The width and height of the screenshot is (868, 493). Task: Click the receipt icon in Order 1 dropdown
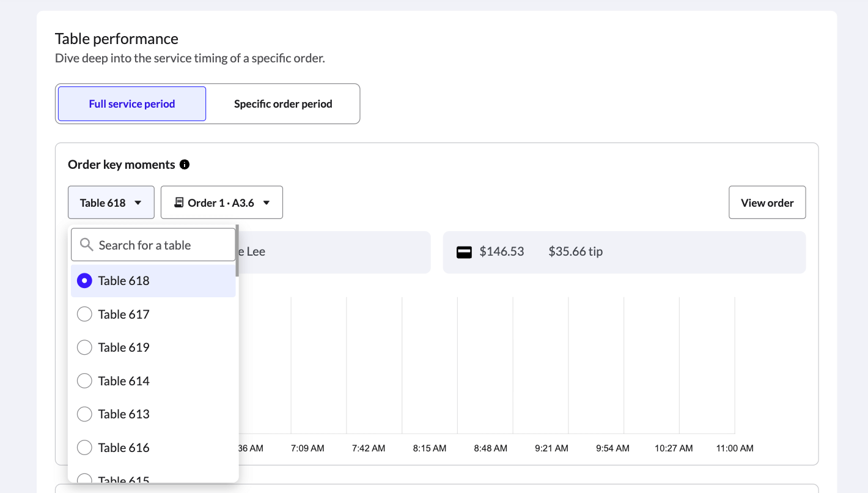[x=178, y=202]
